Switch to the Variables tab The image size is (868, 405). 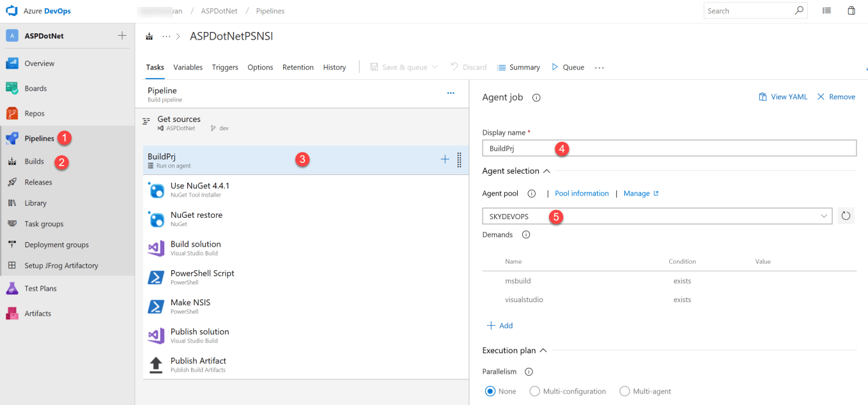(188, 67)
